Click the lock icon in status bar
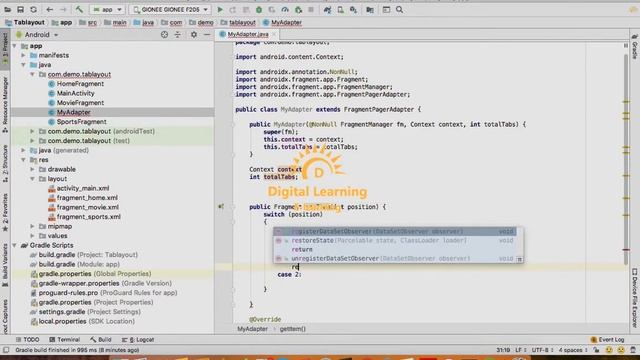This screenshot has width=640, height=360. (x=596, y=350)
